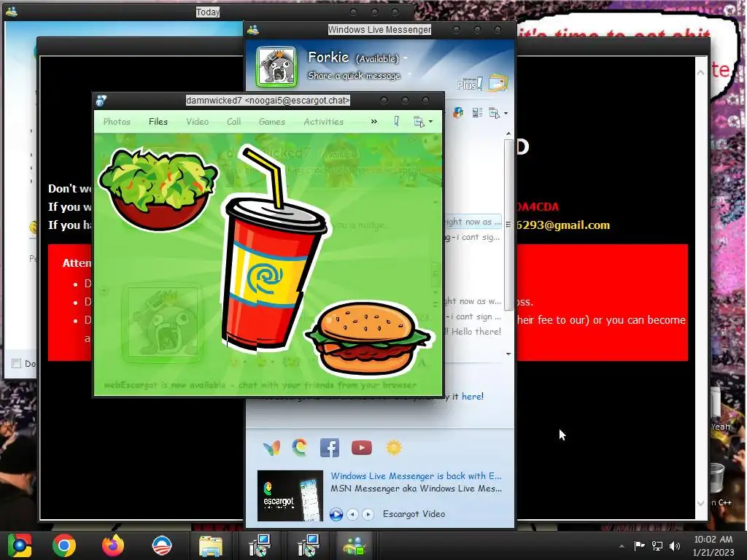Click Forkie's display picture in Messenger
The width and height of the screenshot is (747, 560).
[276, 67]
